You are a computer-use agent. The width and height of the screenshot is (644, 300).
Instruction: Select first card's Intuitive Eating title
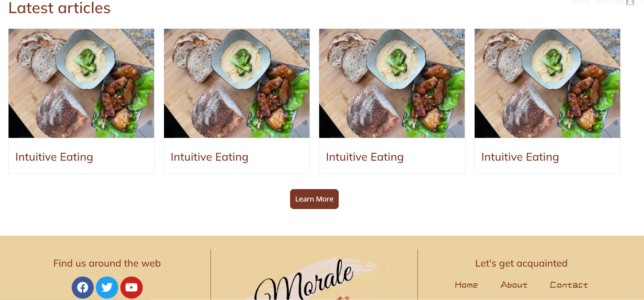tap(54, 157)
